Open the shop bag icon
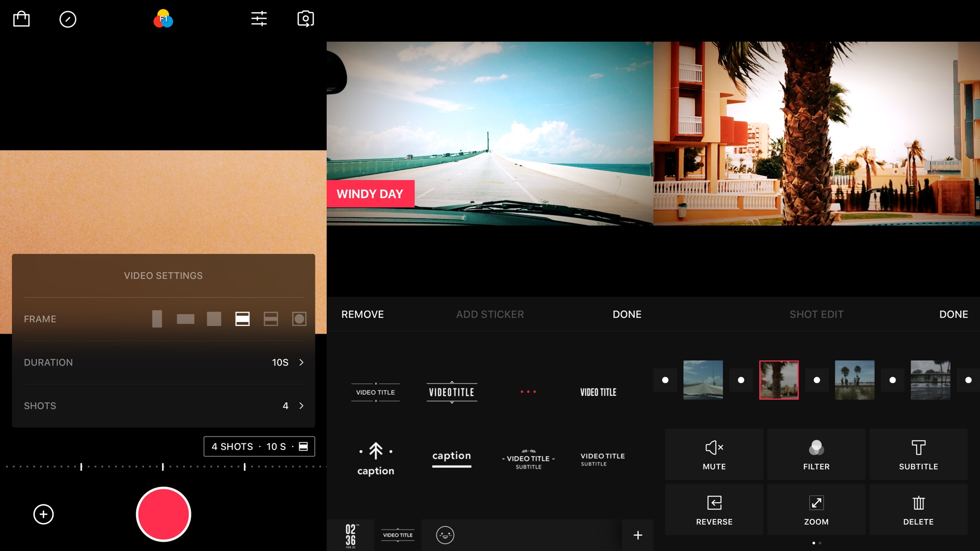Screen dimensions: 980x551 click(21, 19)
